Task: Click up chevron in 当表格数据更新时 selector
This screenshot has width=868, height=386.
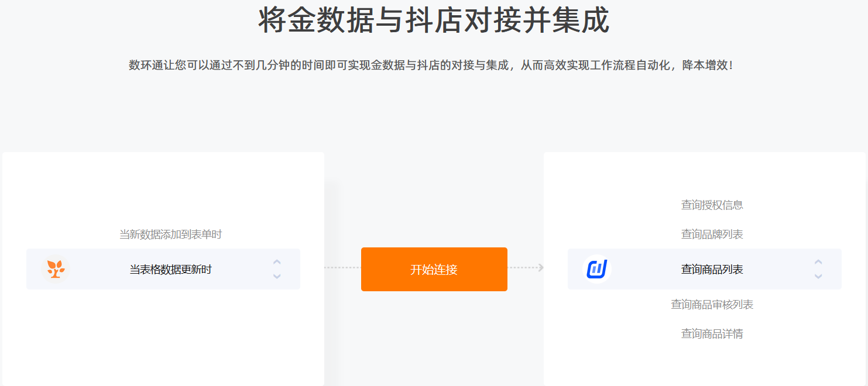Action: [277, 262]
